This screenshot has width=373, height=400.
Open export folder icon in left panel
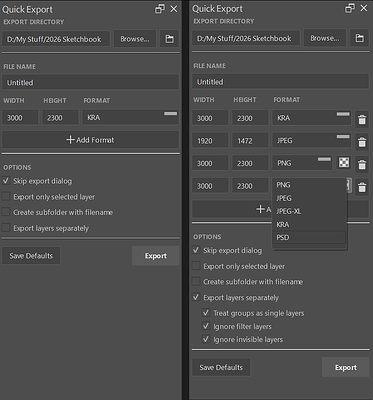[x=169, y=39]
